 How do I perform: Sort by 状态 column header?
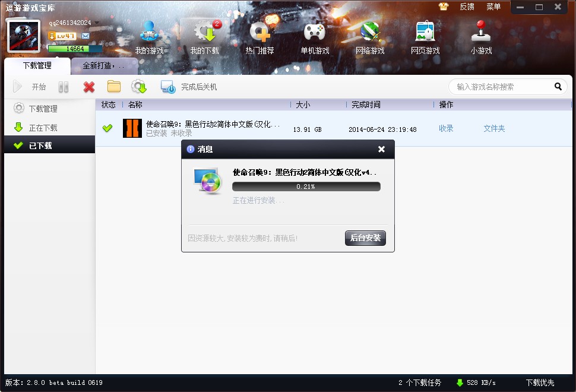point(108,105)
